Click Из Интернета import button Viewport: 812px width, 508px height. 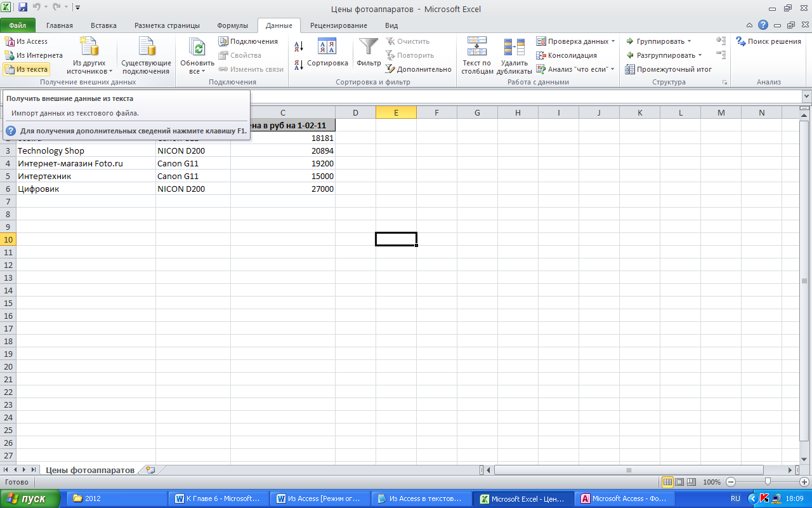34,55
